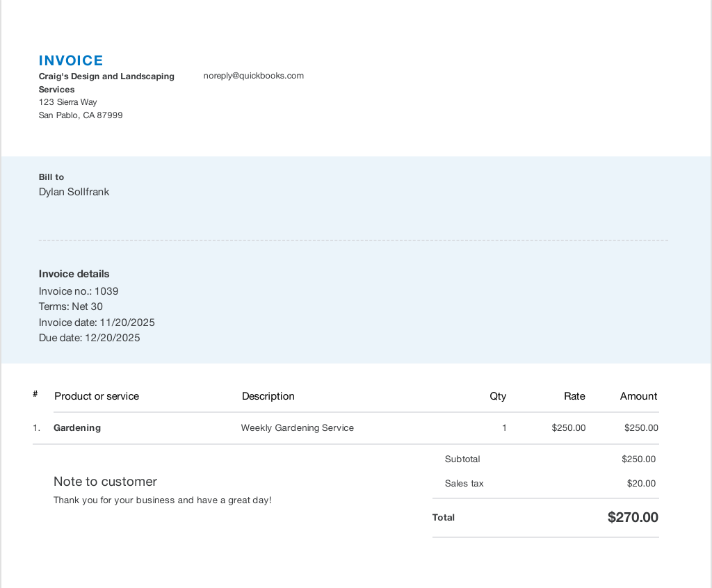712x588 pixels.
Task: Click the blue INVOICE heading
Action: point(71,60)
